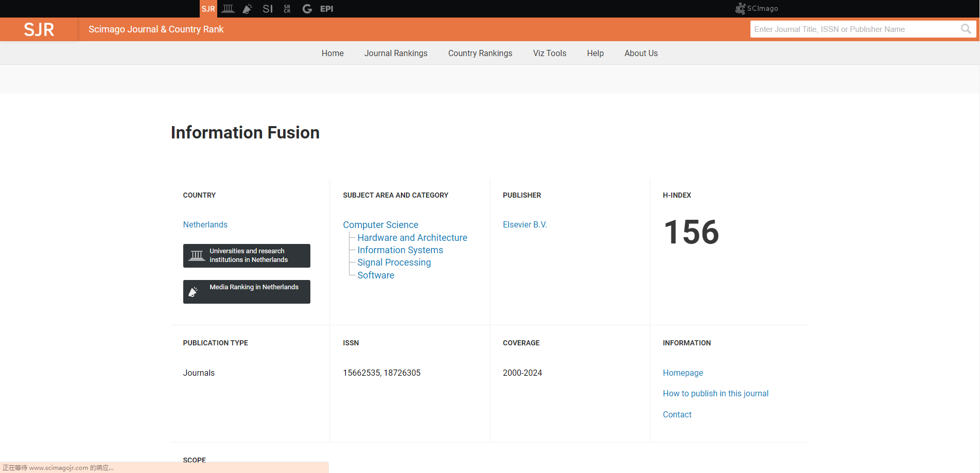Click the ISSN value 15662535, 18726305
This screenshot has width=980, height=473.
point(381,373)
